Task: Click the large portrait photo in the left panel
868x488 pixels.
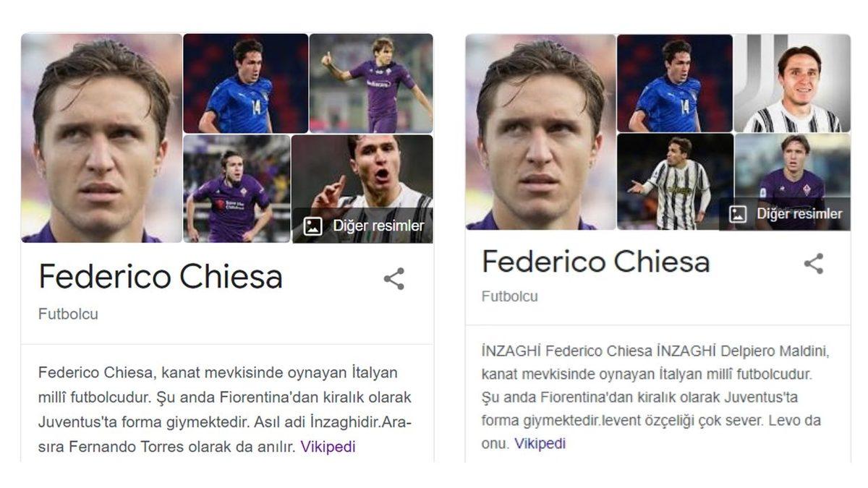Action: (101, 137)
